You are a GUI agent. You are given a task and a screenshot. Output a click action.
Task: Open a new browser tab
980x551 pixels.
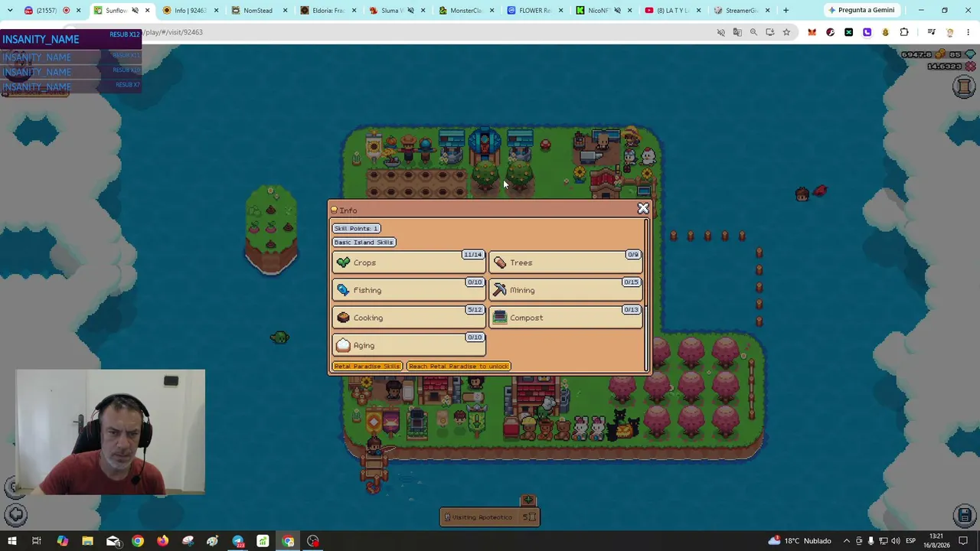click(786, 11)
